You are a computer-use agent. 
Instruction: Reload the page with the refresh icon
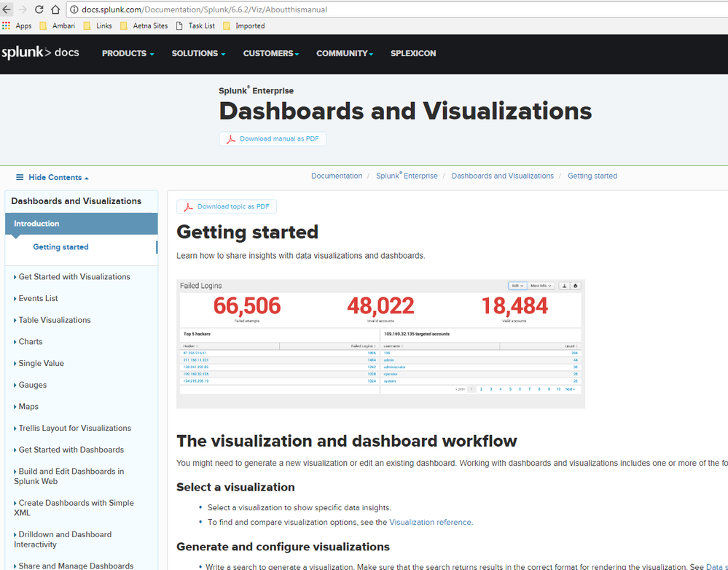39,9
